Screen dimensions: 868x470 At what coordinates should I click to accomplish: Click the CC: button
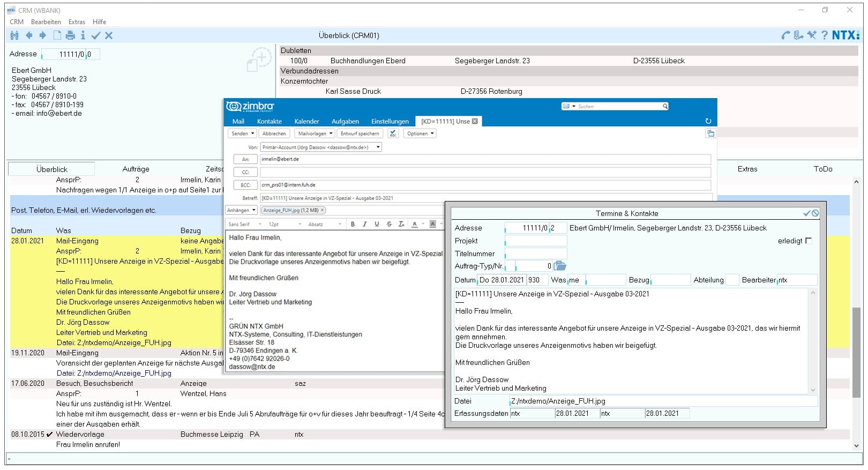[x=245, y=172]
